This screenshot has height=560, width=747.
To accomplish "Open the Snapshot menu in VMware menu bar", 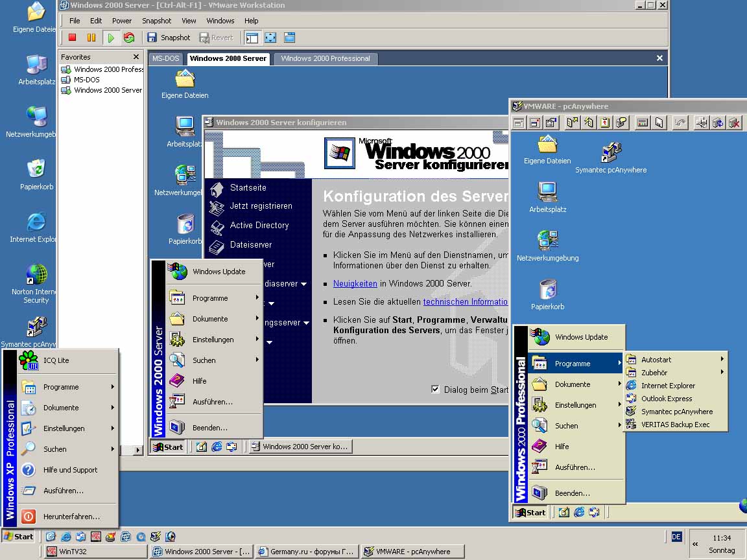I will click(156, 21).
